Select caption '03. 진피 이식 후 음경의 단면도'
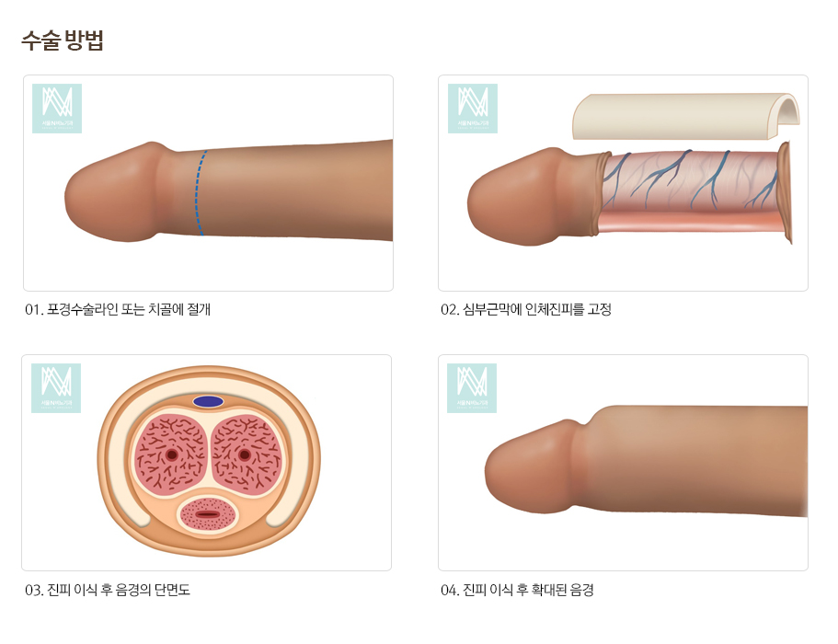This screenshot has height=644, width=838. click(108, 590)
